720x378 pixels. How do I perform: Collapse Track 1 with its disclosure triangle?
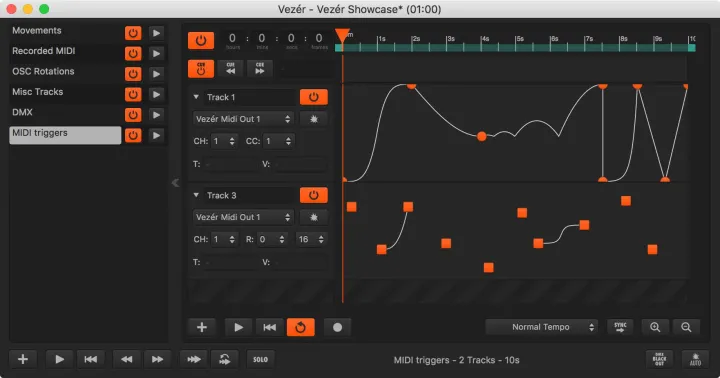click(x=196, y=97)
